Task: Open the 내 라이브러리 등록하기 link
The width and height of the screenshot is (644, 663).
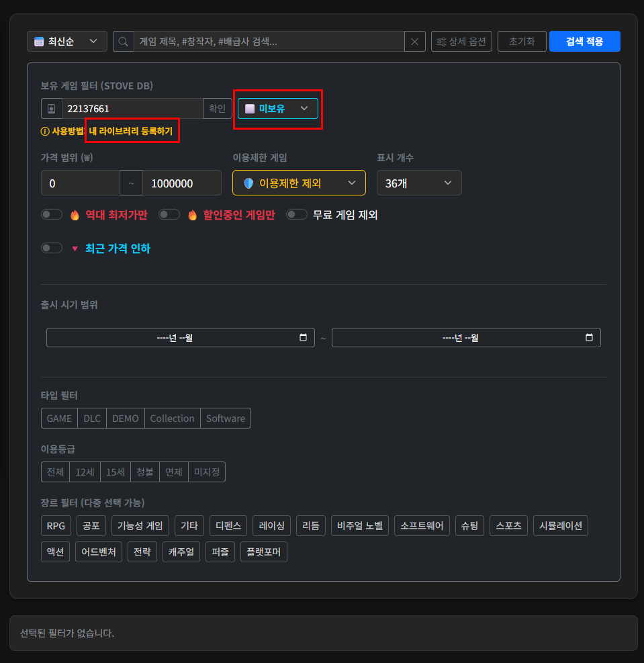Action: coord(131,132)
